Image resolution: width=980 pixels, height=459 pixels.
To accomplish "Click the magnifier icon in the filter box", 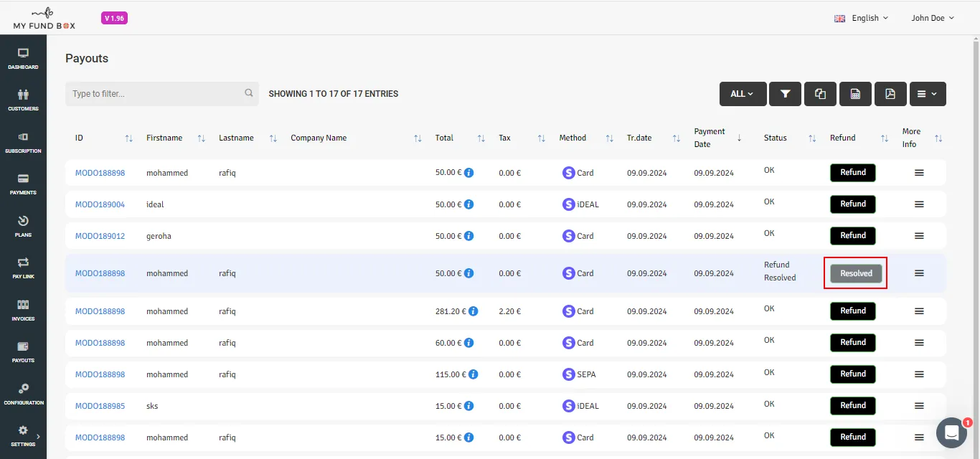I will pos(249,93).
